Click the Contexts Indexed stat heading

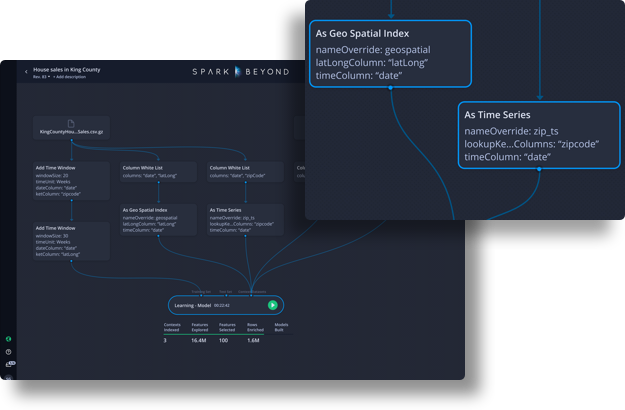coord(172,327)
